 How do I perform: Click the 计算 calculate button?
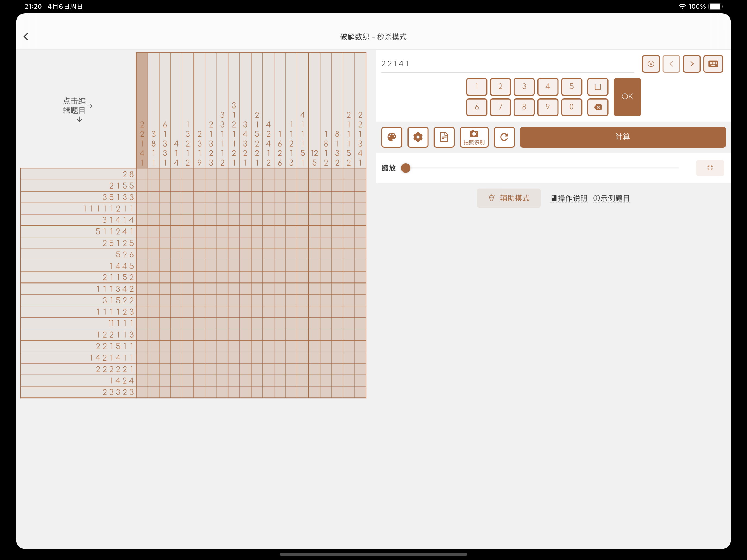(x=622, y=137)
